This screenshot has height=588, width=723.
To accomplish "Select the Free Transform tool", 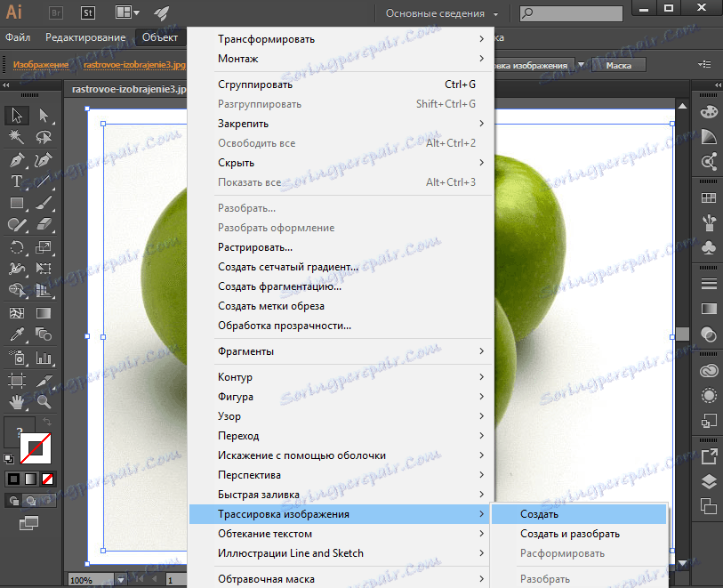I will (x=44, y=269).
